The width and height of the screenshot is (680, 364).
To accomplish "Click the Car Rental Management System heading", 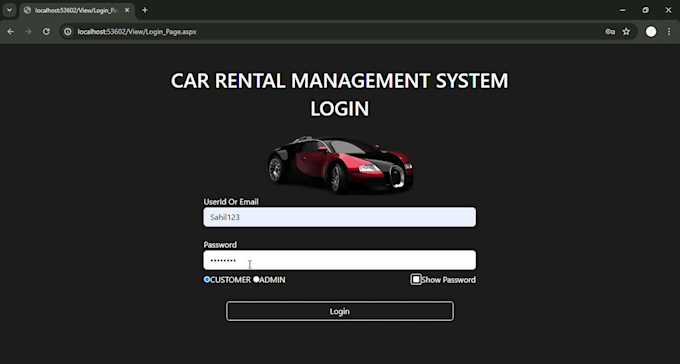I will tap(340, 81).
